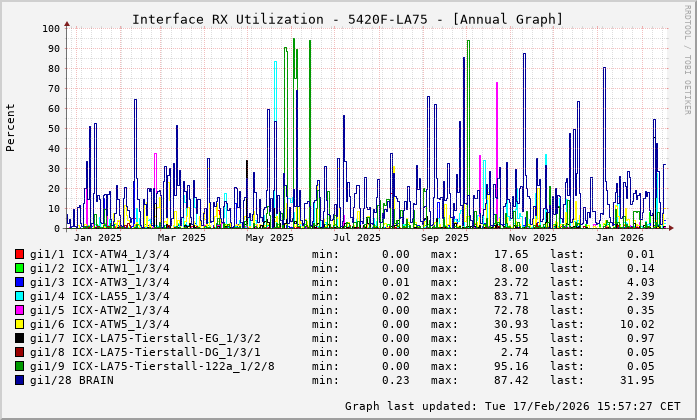Click the magenta gi1/5 ICX-ATW2 legend swatch

(20, 310)
